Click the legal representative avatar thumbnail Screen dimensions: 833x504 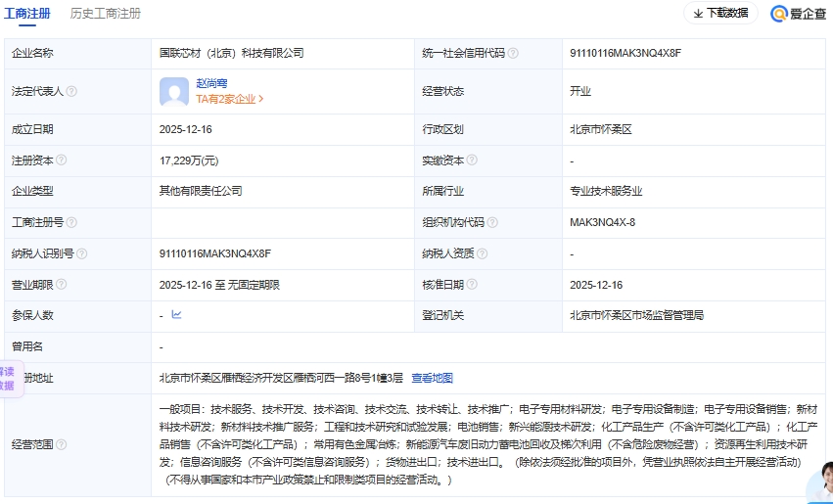[x=174, y=91]
